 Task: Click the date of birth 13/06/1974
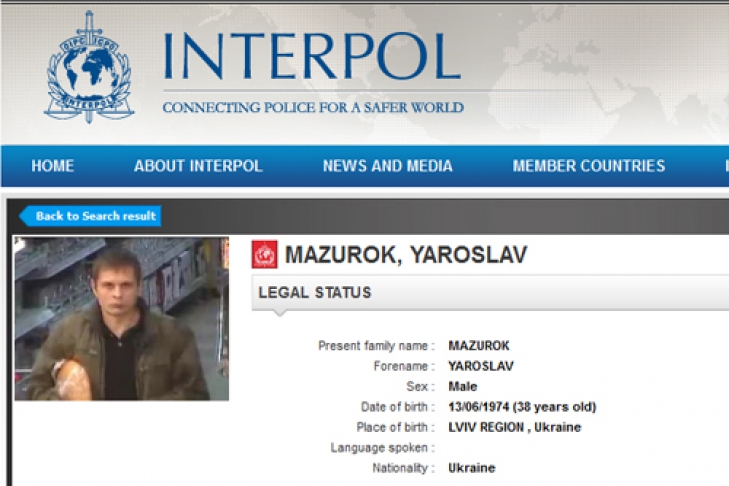tap(478, 407)
